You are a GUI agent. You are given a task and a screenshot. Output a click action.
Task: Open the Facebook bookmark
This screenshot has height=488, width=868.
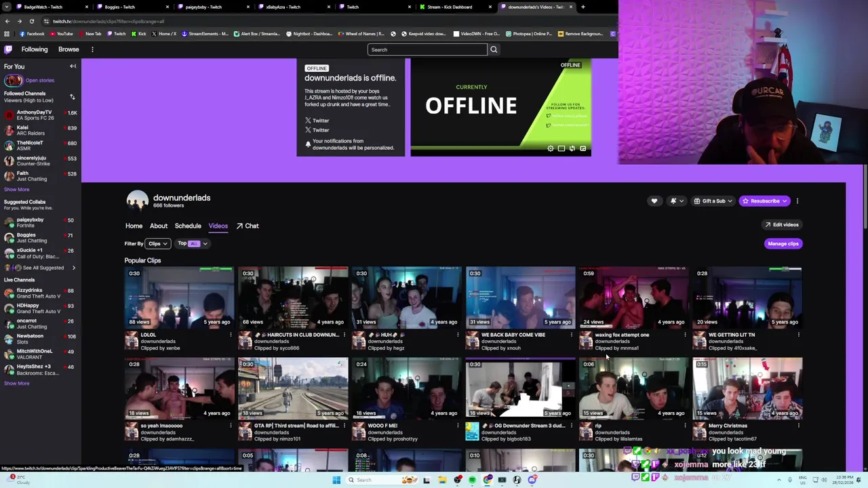tap(32, 34)
